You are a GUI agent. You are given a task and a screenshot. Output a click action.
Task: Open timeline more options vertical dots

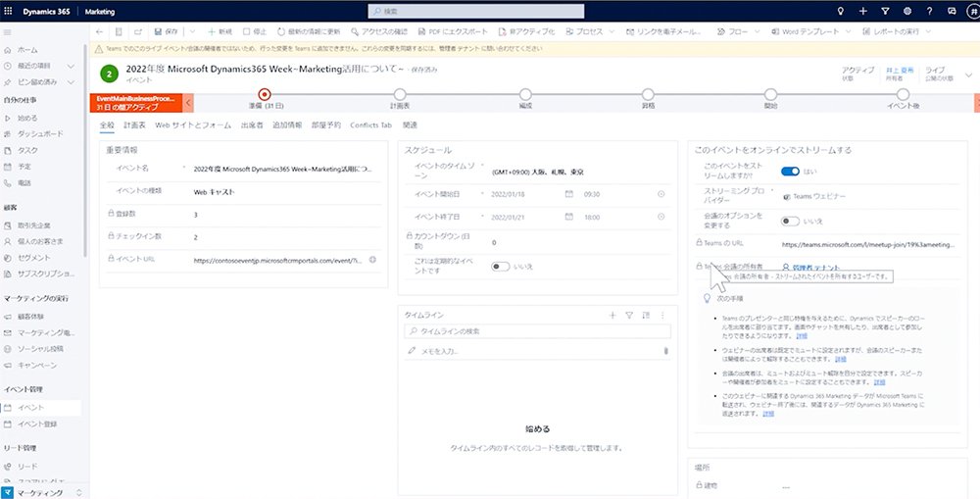[662, 315]
